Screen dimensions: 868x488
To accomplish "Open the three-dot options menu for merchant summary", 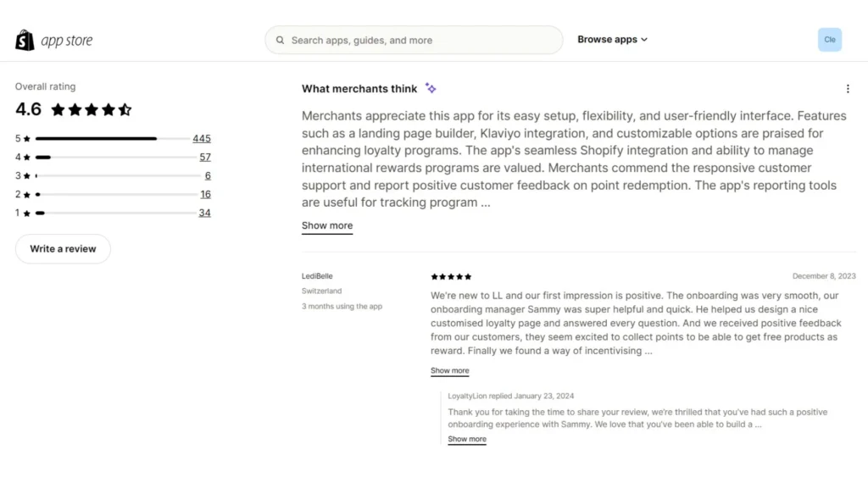I will 848,88.
